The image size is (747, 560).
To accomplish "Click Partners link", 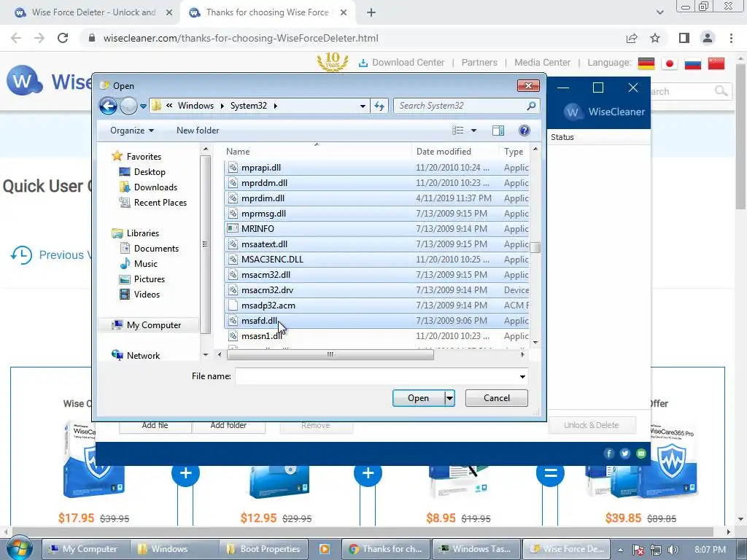I will click(x=479, y=63).
